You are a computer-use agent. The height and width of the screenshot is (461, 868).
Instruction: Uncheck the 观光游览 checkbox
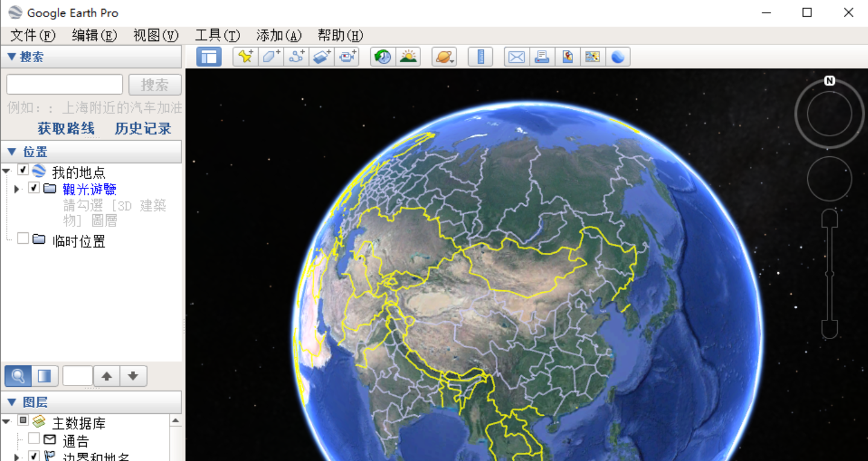34,188
